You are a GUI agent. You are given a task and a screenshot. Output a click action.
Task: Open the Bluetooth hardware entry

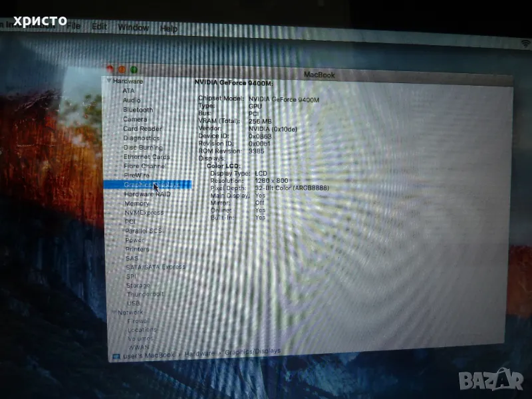(x=138, y=110)
